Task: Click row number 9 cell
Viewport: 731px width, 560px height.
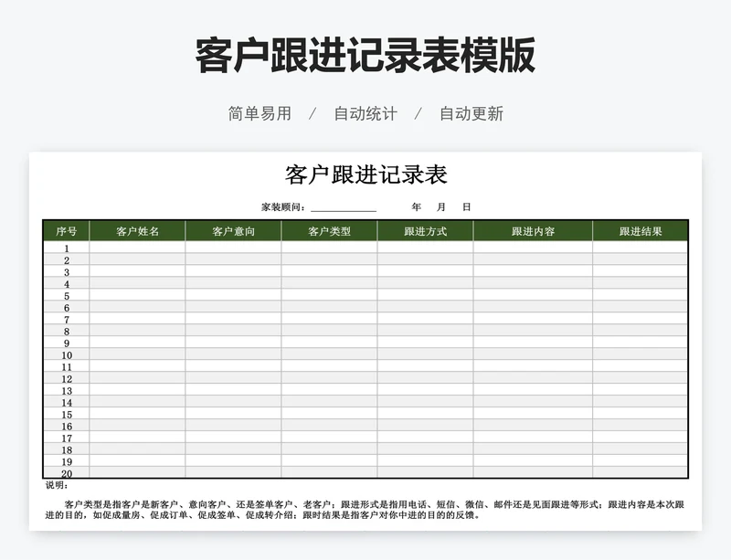Action: [x=66, y=343]
